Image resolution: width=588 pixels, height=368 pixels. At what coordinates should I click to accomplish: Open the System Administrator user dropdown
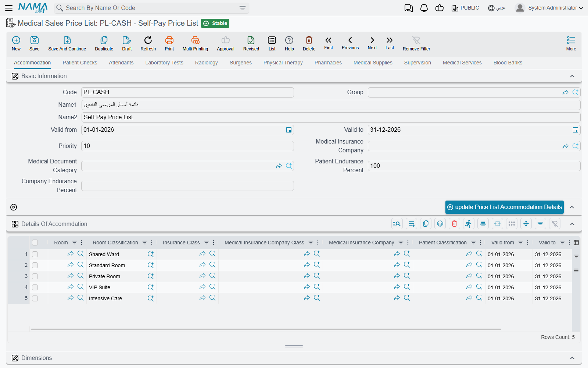[549, 8]
